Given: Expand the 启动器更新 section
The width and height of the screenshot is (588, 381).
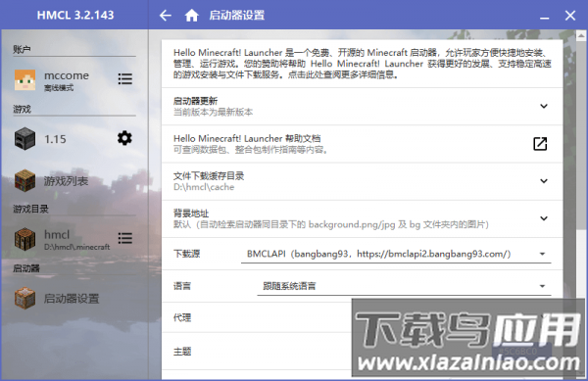Looking at the screenshot, I should [x=544, y=106].
